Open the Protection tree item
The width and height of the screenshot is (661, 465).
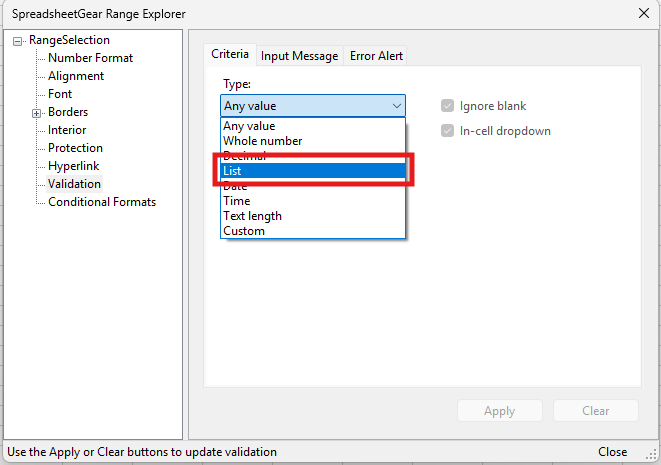point(75,148)
